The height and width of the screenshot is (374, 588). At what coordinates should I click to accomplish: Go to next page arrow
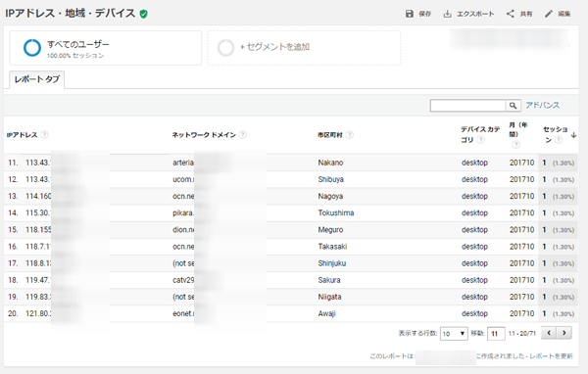click(x=564, y=333)
